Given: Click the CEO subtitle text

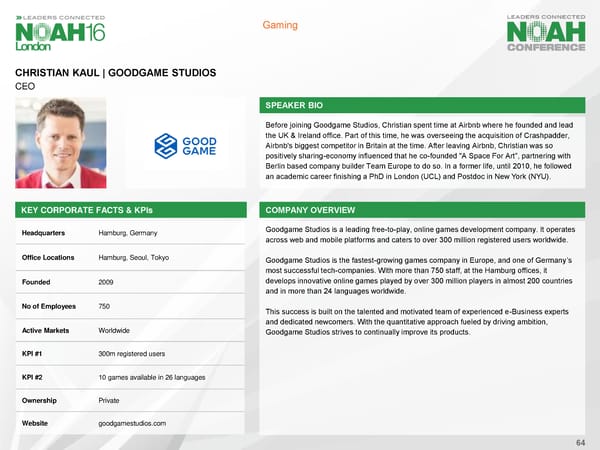Looking at the screenshot, I should click(24, 87).
